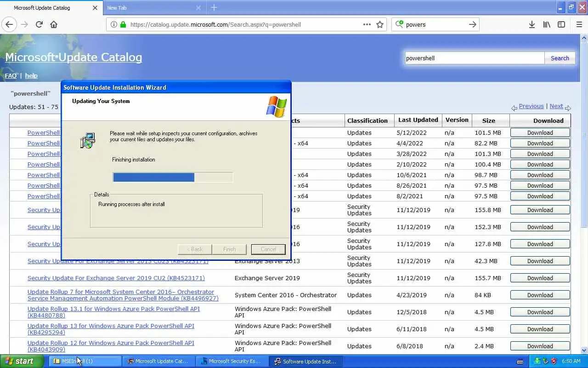Sort by Last Updated column header

click(x=418, y=120)
